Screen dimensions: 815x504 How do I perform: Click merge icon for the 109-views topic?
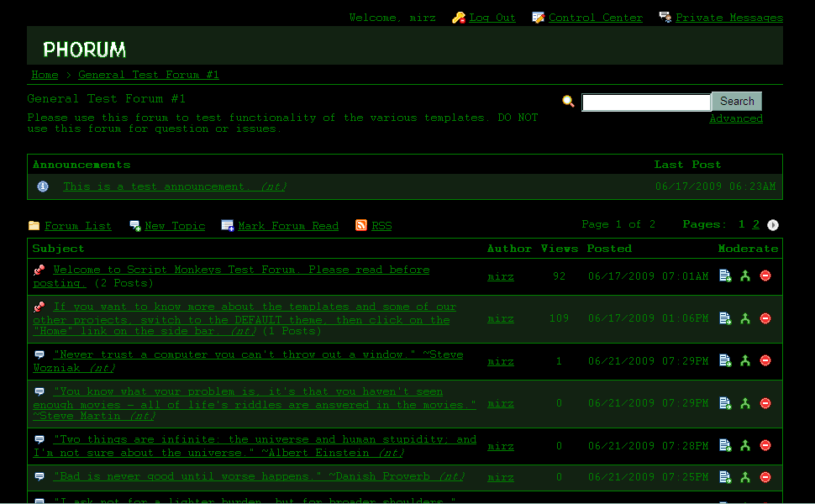pyautogui.click(x=745, y=318)
